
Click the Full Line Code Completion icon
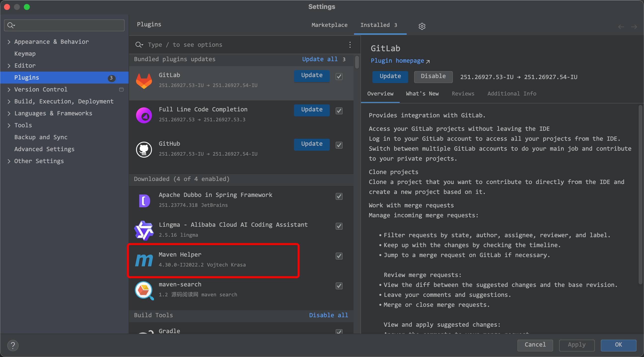(x=144, y=115)
